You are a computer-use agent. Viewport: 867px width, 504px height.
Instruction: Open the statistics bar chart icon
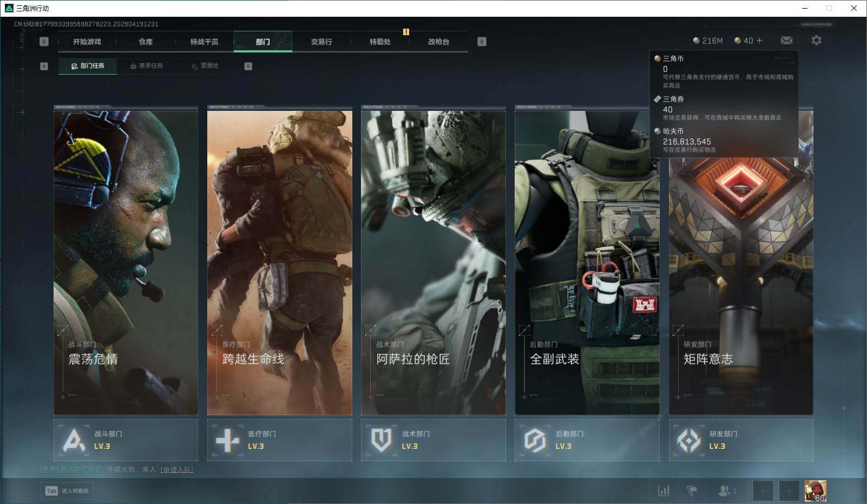[x=664, y=490]
